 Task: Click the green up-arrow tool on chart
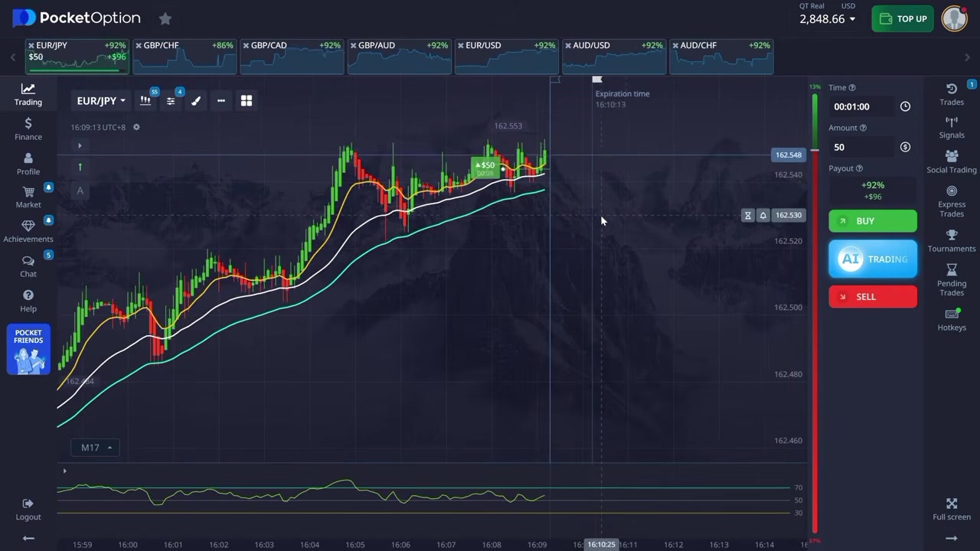pyautogui.click(x=80, y=167)
